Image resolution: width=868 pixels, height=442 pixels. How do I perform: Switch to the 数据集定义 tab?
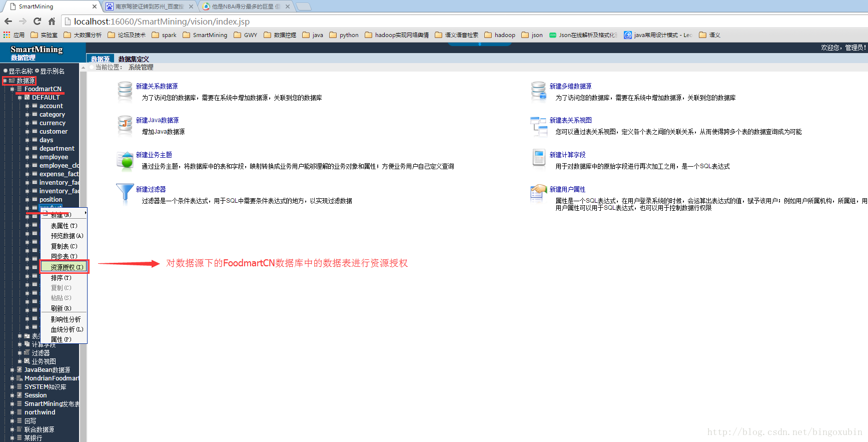pos(134,59)
